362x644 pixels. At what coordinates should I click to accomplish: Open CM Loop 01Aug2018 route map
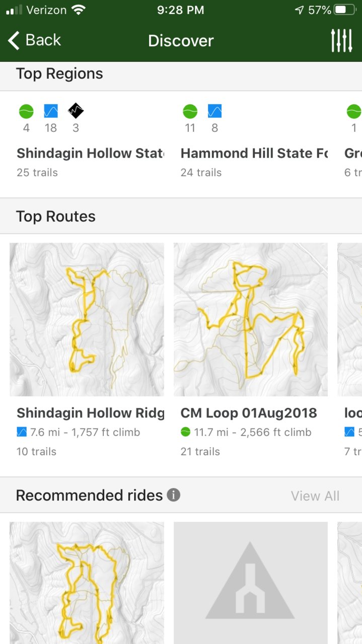click(x=251, y=320)
